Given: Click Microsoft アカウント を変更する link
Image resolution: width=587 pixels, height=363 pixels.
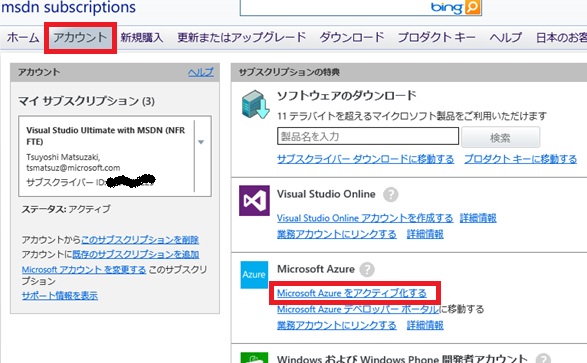Looking at the screenshot, I should click(x=84, y=269).
